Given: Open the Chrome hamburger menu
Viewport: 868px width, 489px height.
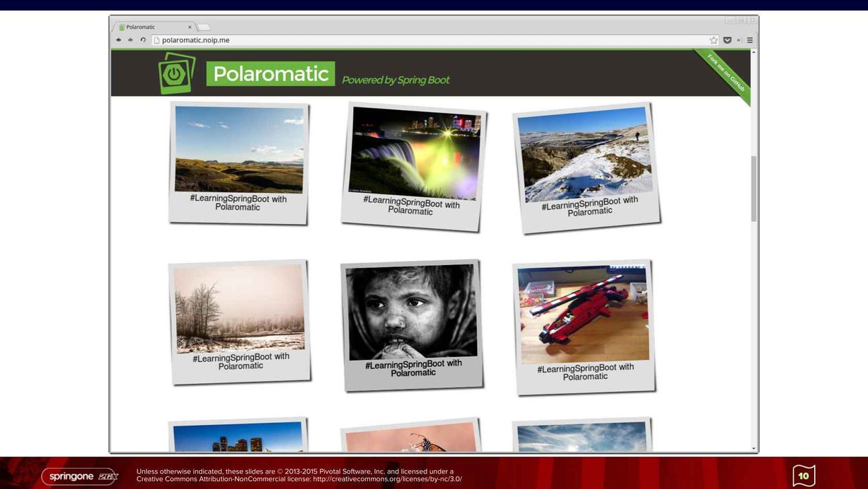Looking at the screenshot, I should [749, 40].
